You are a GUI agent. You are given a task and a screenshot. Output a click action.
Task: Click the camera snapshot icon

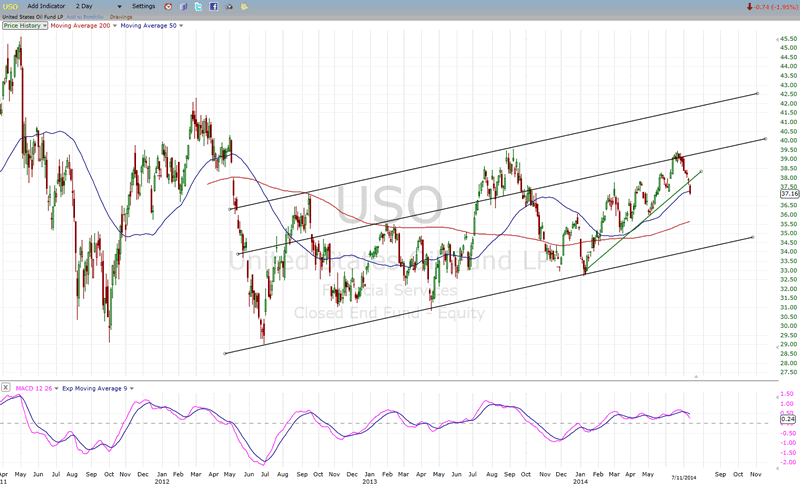[x=229, y=7]
